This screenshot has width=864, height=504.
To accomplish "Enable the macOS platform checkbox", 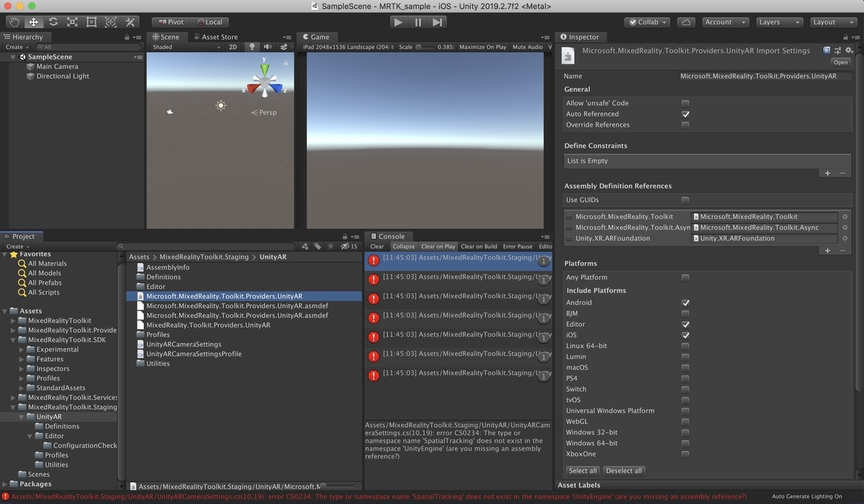I will (x=685, y=367).
